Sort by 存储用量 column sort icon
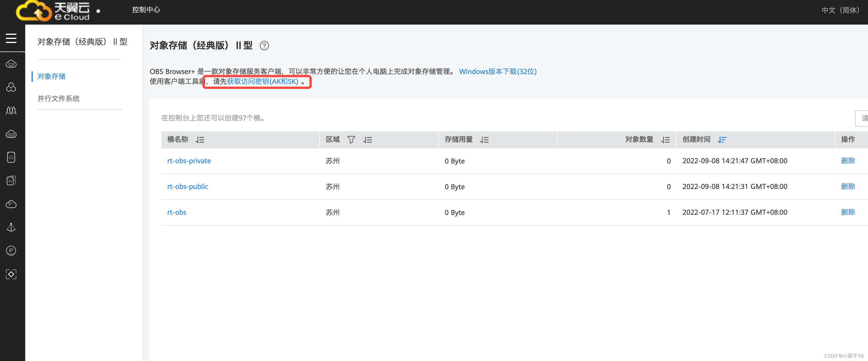The height and width of the screenshot is (361, 868). [x=485, y=140]
